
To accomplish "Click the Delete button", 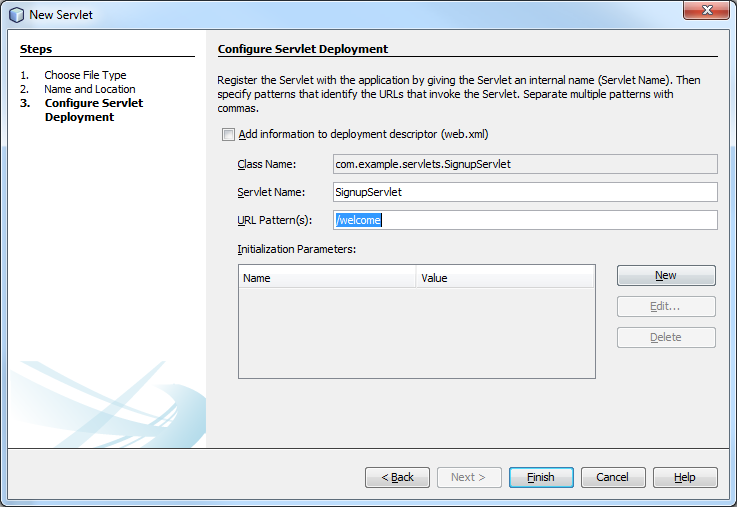I will point(666,337).
